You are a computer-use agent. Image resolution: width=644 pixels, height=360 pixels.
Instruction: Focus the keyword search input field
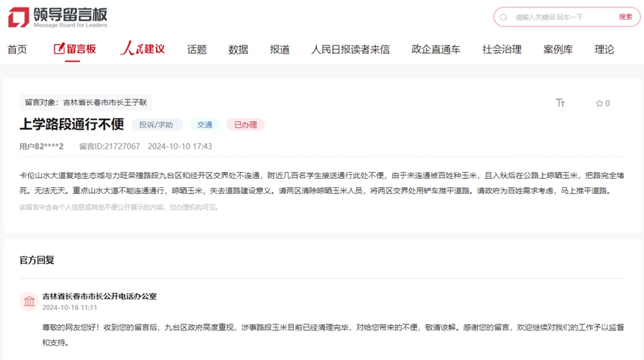(561, 17)
